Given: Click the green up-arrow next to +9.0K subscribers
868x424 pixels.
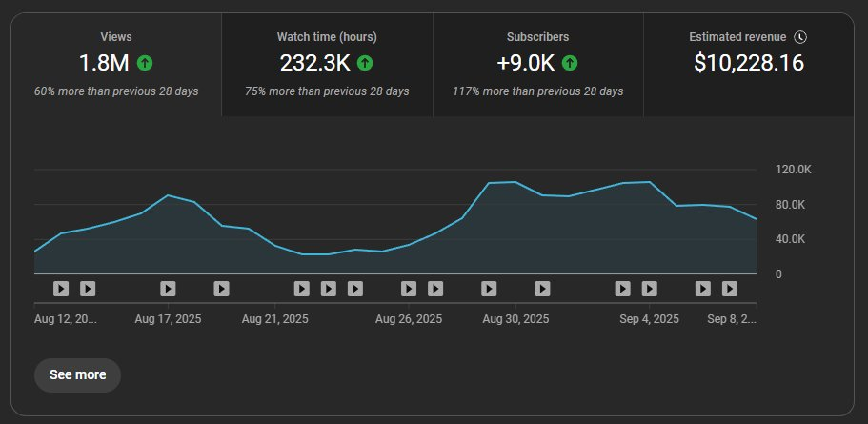Looking at the screenshot, I should click(x=570, y=63).
